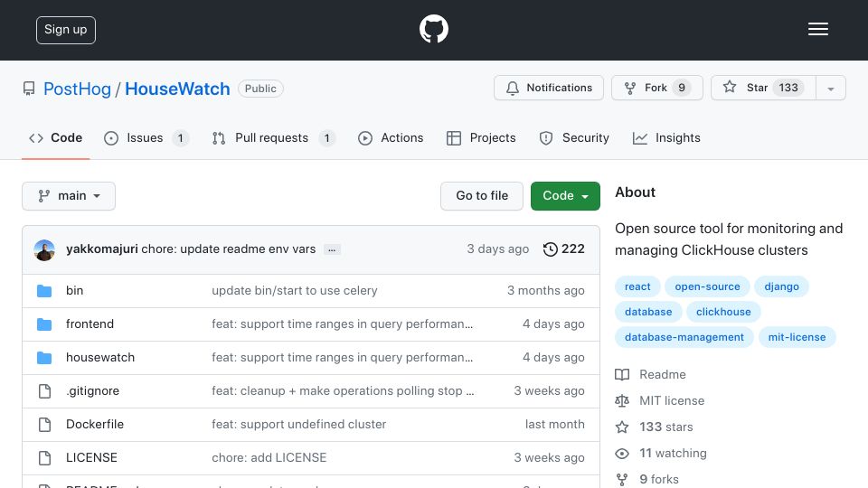The width and height of the screenshot is (868, 488).
Task: Open the housewatch folder
Action: (x=100, y=358)
